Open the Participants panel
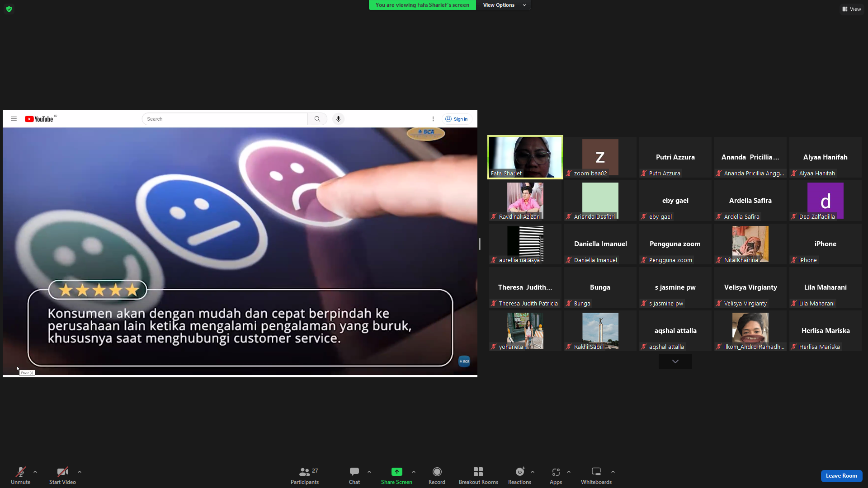The width and height of the screenshot is (868, 488). pyautogui.click(x=305, y=475)
